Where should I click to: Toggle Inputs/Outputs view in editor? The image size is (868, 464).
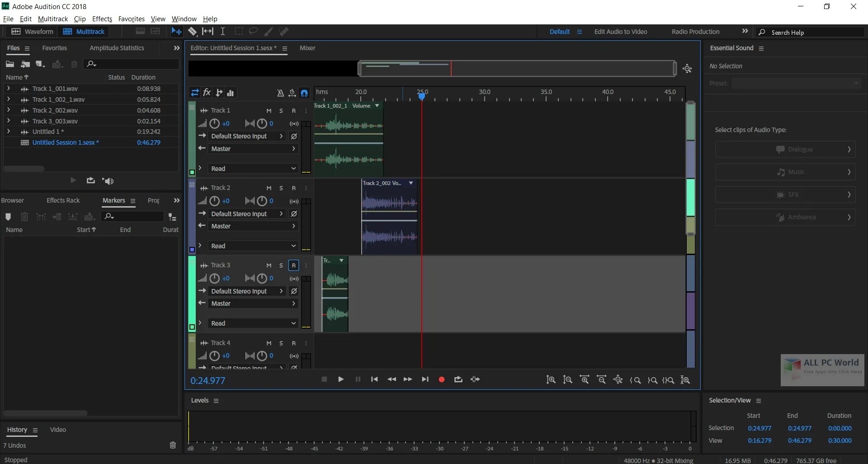195,93
